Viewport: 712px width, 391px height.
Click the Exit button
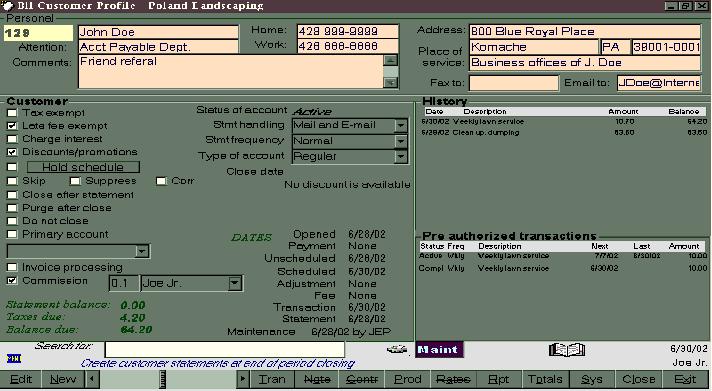[686, 379]
